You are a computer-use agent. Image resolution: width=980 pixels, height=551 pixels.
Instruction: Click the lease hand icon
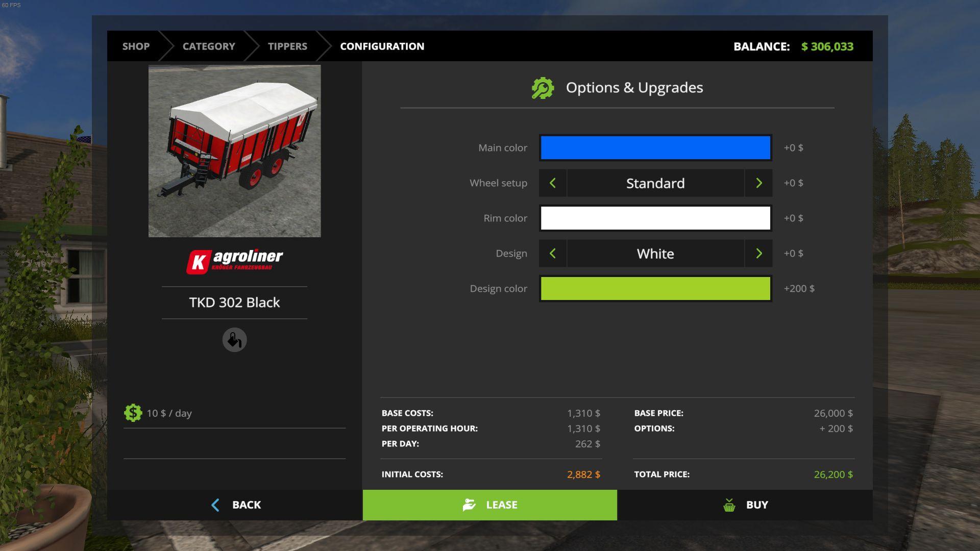click(x=469, y=505)
